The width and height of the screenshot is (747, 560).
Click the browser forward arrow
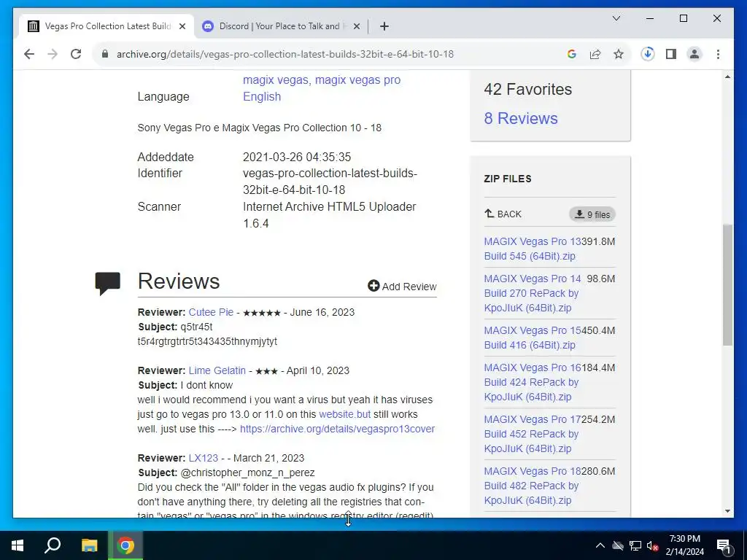point(53,54)
